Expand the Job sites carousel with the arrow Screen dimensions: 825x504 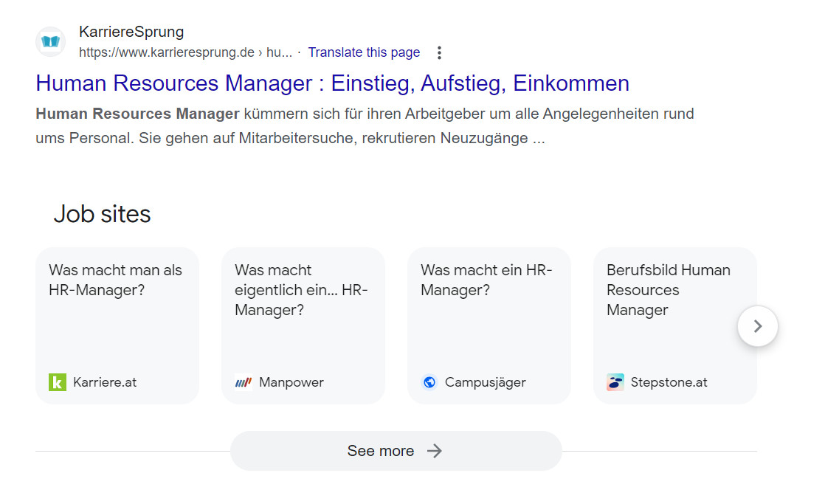(x=758, y=325)
